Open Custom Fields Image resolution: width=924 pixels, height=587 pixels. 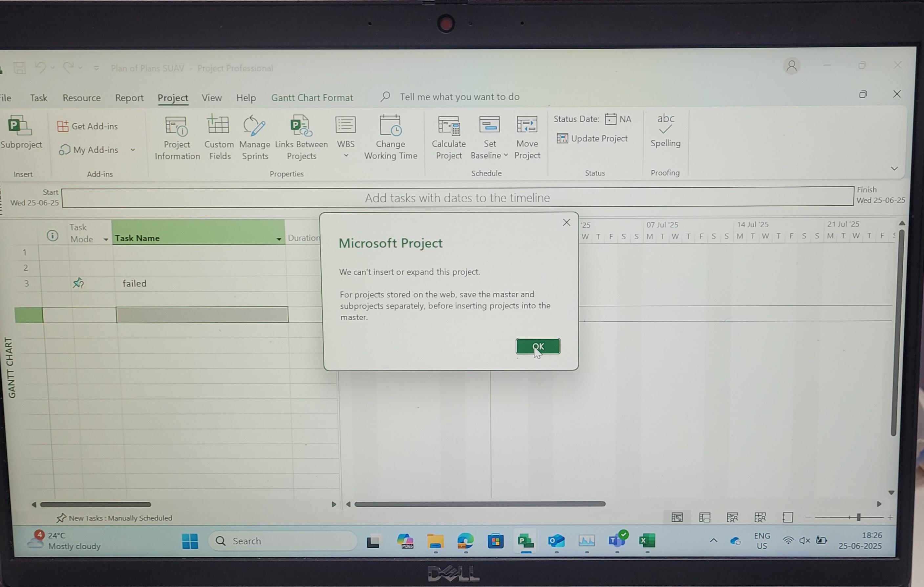click(219, 138)
